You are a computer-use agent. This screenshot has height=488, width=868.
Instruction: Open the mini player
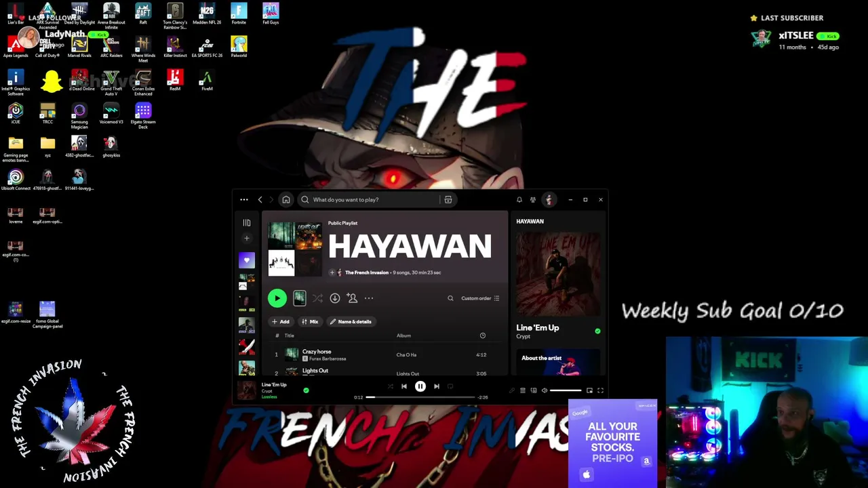click(x=589, y=390)
